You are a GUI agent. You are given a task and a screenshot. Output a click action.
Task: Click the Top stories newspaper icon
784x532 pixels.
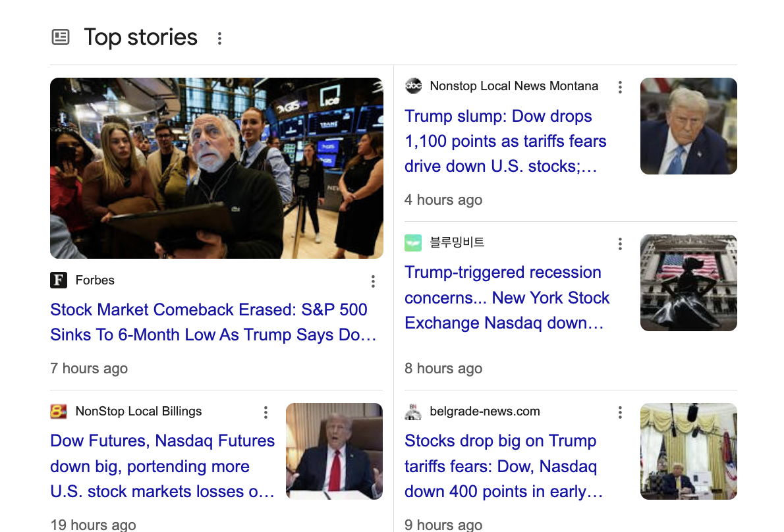coord(61,37)
